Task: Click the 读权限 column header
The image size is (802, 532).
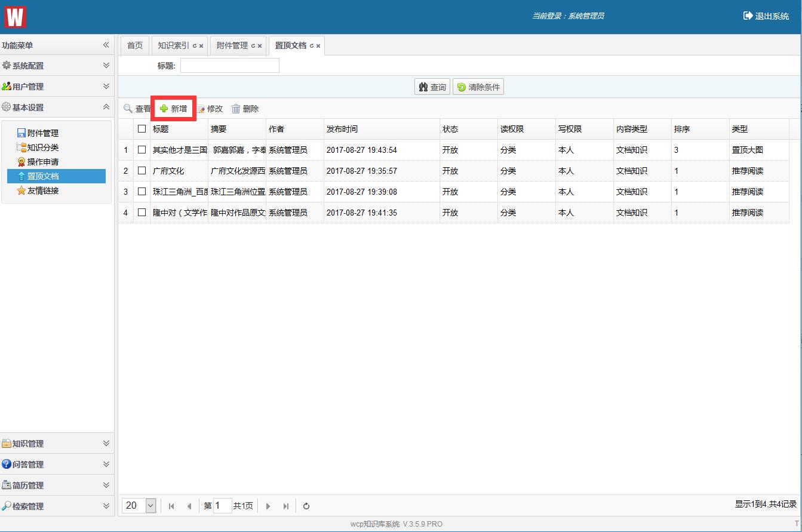Action: pyautogui.click(x=527, y=129)
